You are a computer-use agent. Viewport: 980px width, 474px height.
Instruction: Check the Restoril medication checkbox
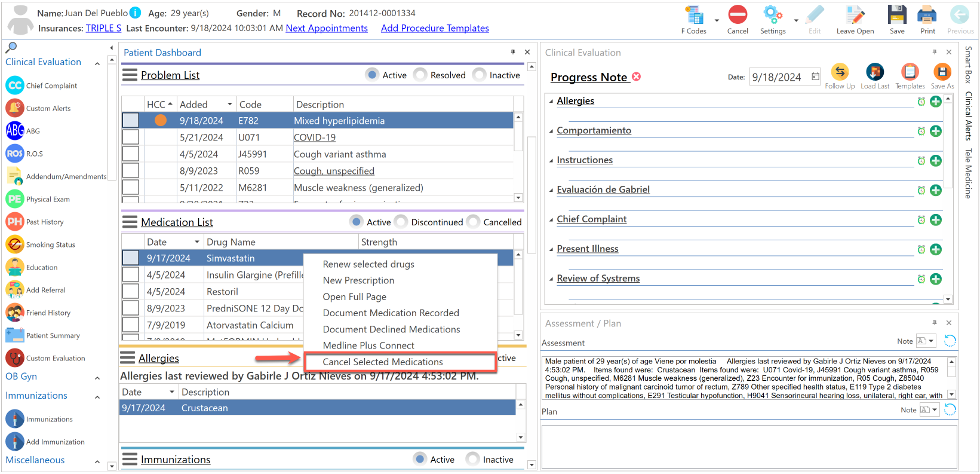pos(130,292)
